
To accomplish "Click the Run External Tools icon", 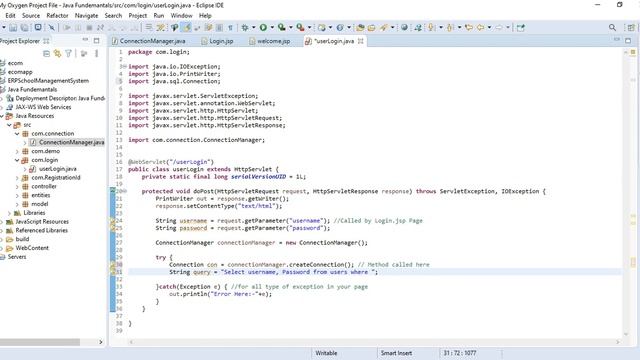I will [300, 27].
